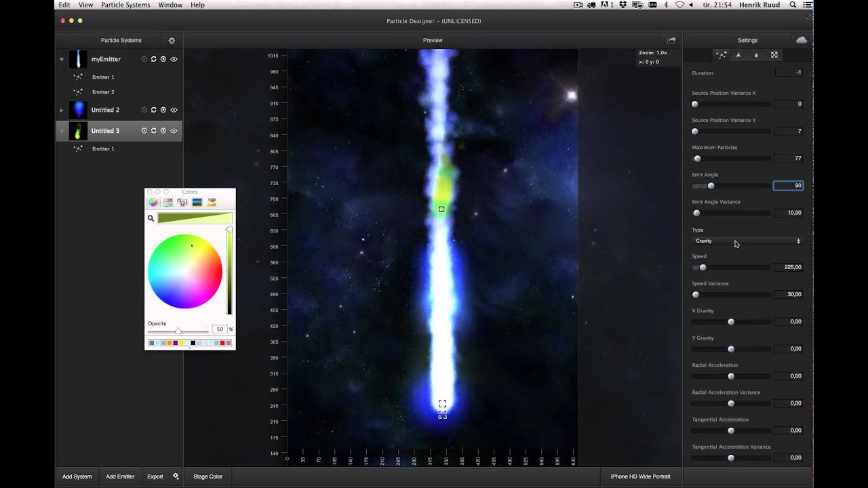
Task: Click the current color preview swatch in Colors
Action: [195, 218]
